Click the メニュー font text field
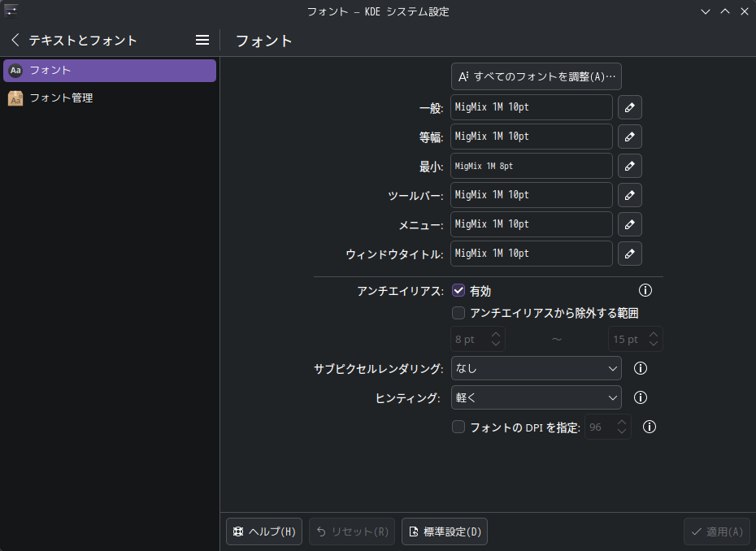The image size is (756, 551). click(x=532, y=224)
